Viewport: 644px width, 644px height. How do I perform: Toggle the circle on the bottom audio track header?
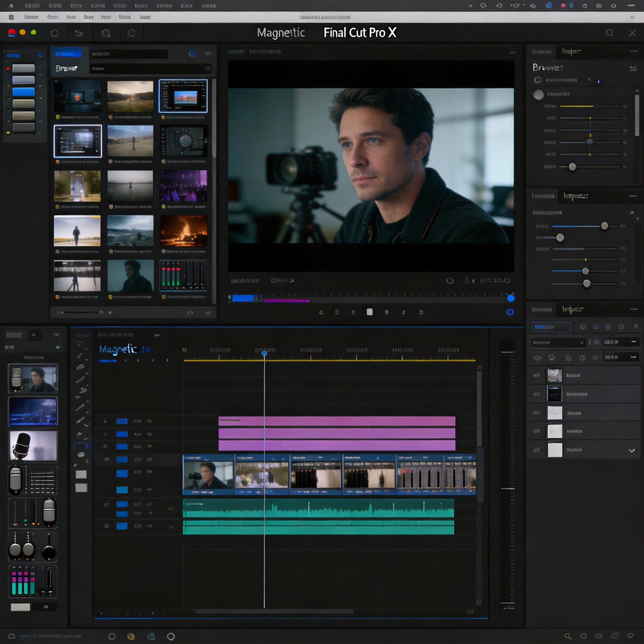106,526
